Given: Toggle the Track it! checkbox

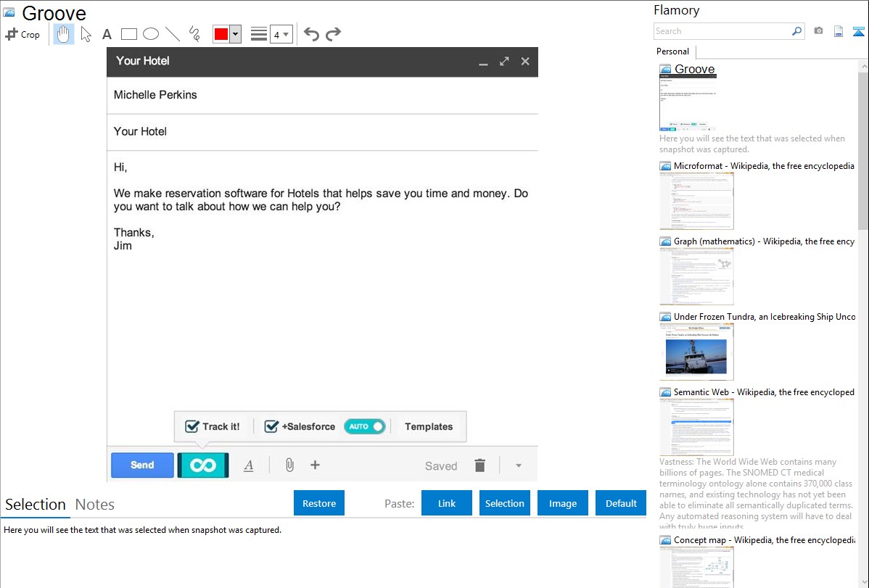Looking at the screenshot, I should click(192, 426).
